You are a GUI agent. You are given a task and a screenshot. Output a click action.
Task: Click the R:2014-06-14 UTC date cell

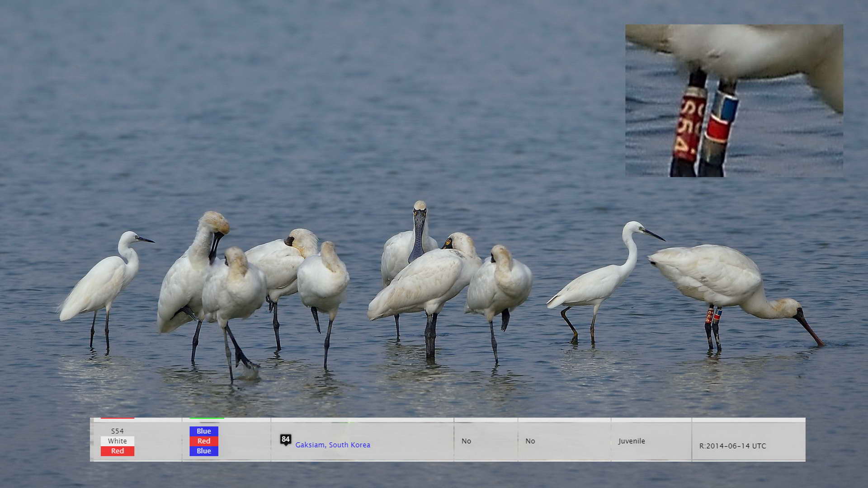coord(732,446)
